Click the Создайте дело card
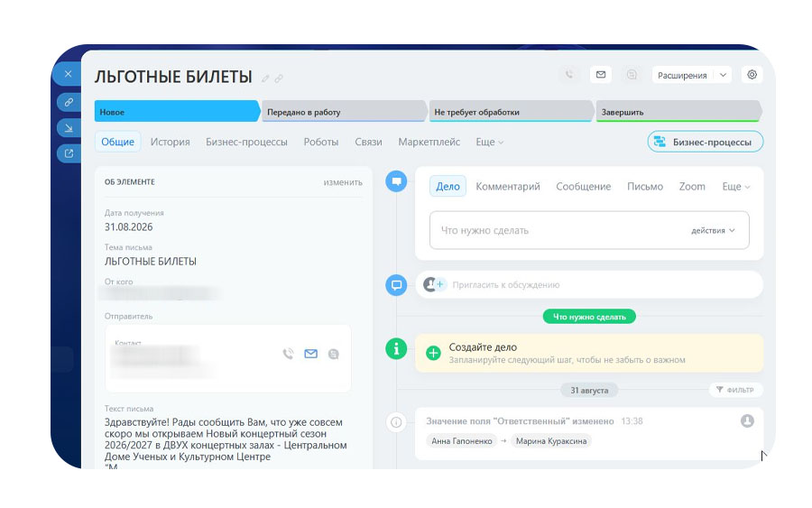Image resolution: width=812 pixels, height=508 pixels. tap(589, 353)
